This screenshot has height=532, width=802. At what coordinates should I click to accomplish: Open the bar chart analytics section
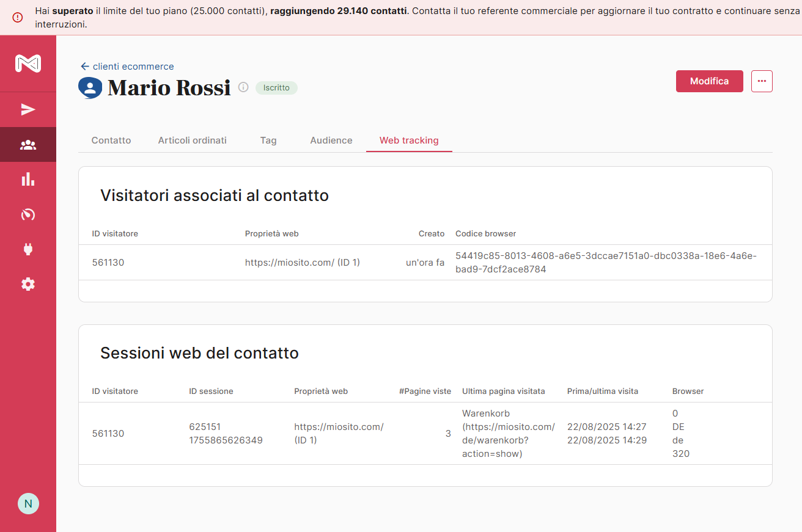28,180
